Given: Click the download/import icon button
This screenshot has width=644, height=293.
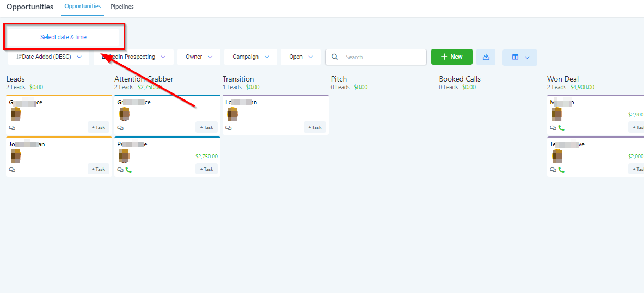Looking at the screenshot, I should click(x=486, y=57).
